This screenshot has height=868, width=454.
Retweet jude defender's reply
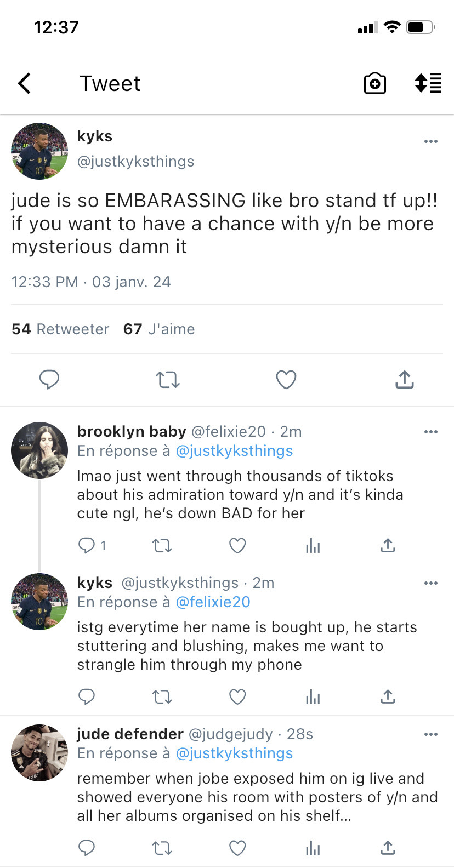[162, 848]
